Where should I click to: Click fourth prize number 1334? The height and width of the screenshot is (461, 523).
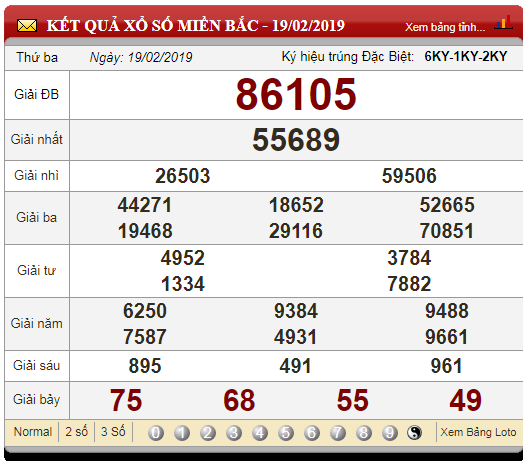click(x=183, y=284)
